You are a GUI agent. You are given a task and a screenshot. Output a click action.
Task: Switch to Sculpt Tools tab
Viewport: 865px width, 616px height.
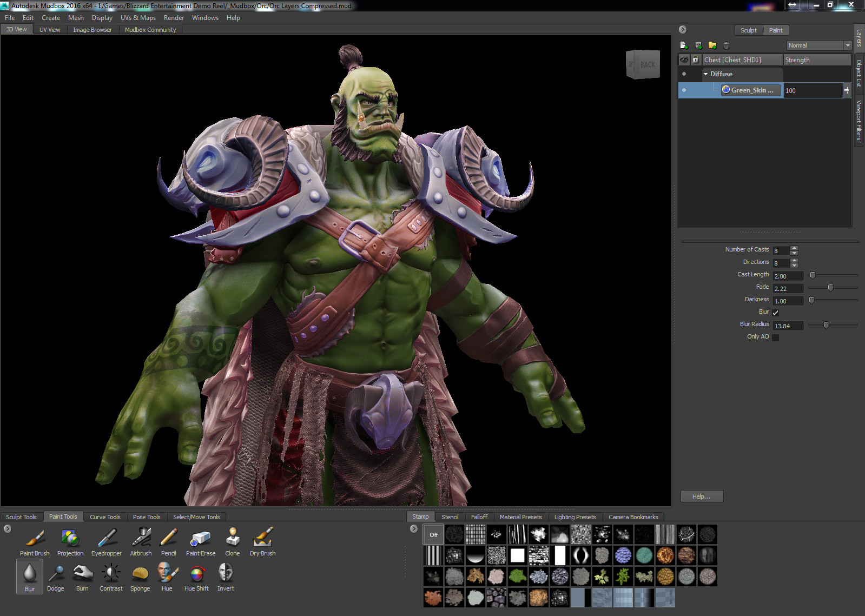pos(22,517)
